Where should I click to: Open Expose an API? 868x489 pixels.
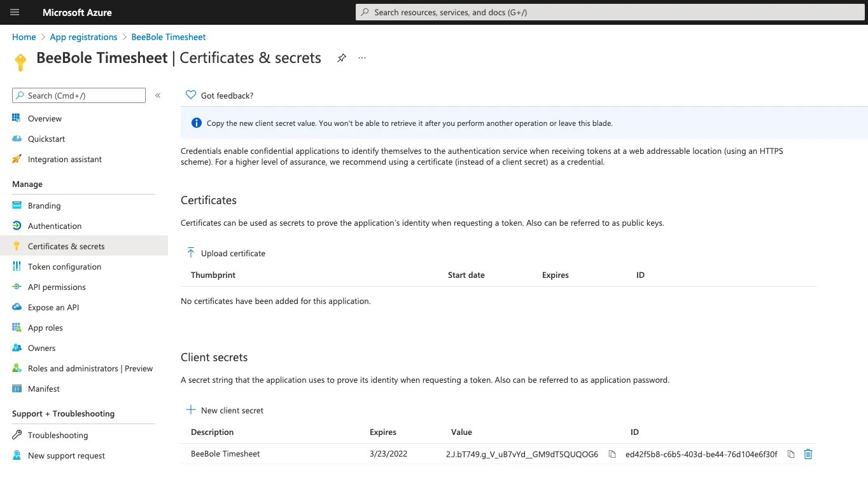click(53, 307)
